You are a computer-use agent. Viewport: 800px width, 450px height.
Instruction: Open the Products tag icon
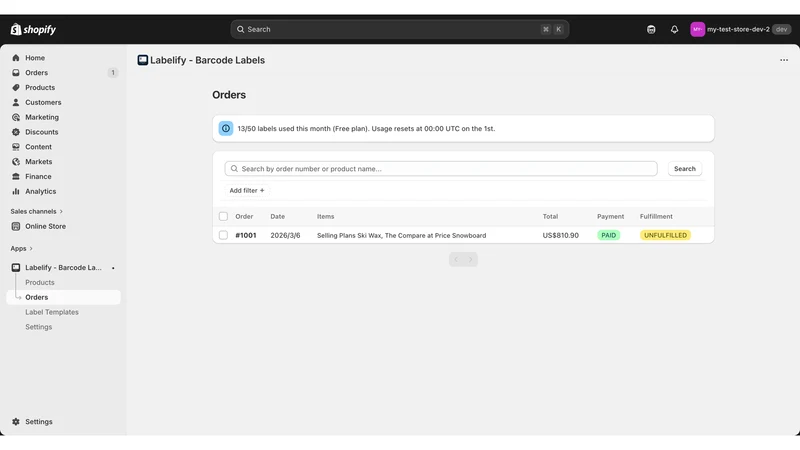[16, 88]
